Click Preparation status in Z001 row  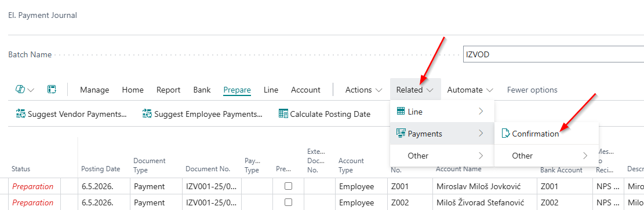point(33,186)
